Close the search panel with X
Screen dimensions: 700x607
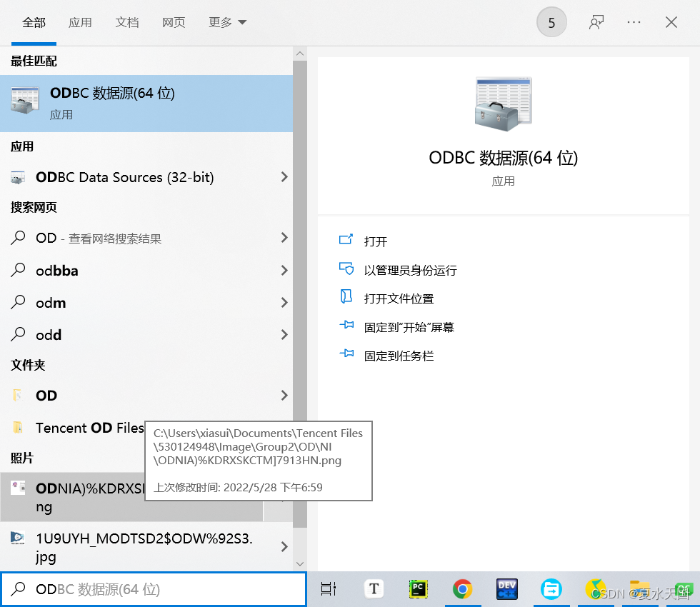pyautogui.click(x=671, y=22)
